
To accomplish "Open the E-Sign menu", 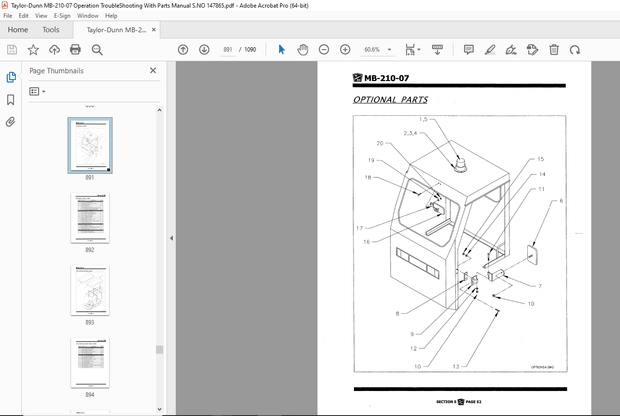I will pyautogui.click(x=62, y=16).
